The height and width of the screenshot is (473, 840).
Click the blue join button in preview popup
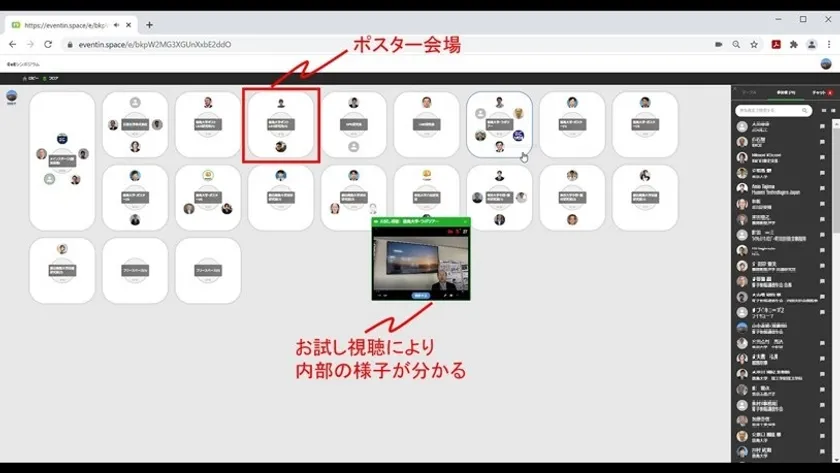click(421, 295)
